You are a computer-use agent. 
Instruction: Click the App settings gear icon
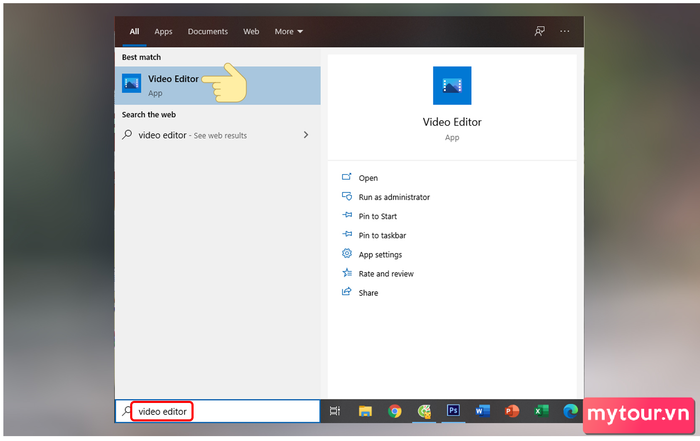[346, 254]
